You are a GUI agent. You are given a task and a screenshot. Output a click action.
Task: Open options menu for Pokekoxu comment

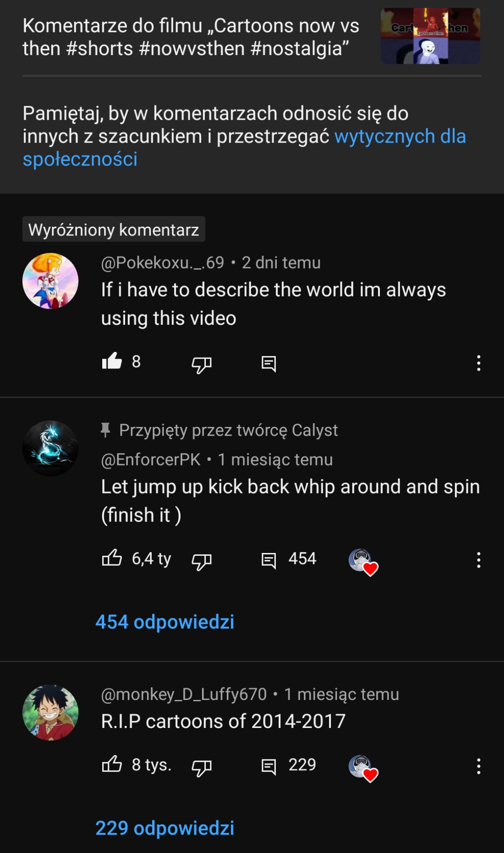478,363
